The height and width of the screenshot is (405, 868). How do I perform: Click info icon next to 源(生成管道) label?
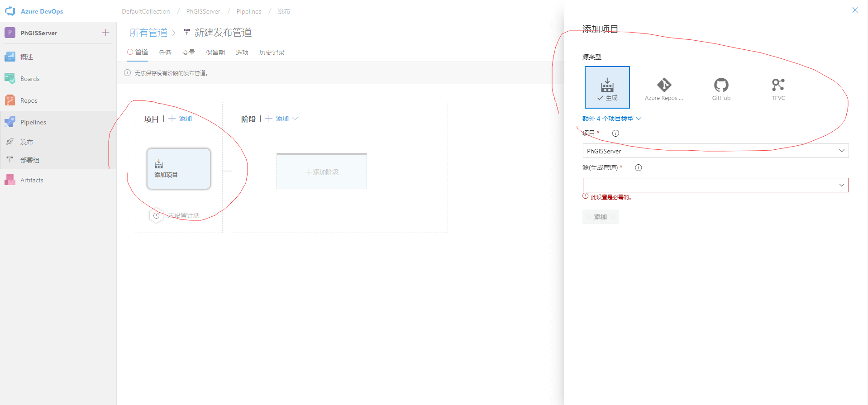[638, 167]
